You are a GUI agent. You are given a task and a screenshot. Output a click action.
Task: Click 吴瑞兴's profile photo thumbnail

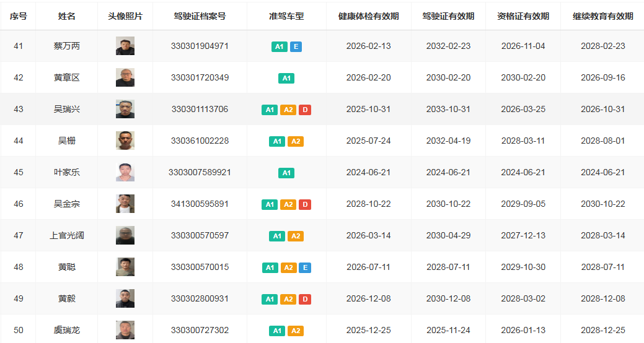point(125,110)
